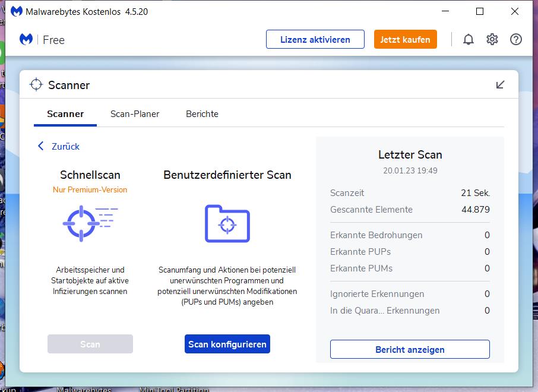
Task: Click the crosshair icon beside the Scanner heading
Action: pos(36,84)
